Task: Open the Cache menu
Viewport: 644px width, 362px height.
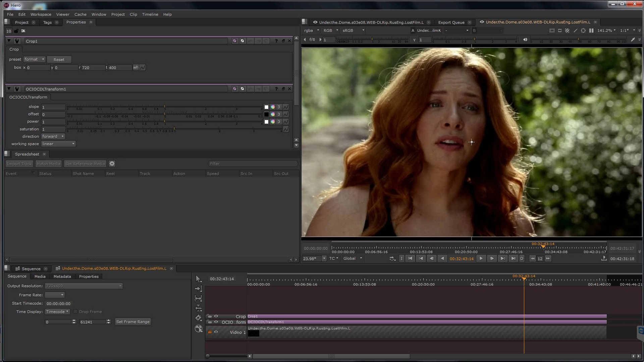Action: point(80,14)
